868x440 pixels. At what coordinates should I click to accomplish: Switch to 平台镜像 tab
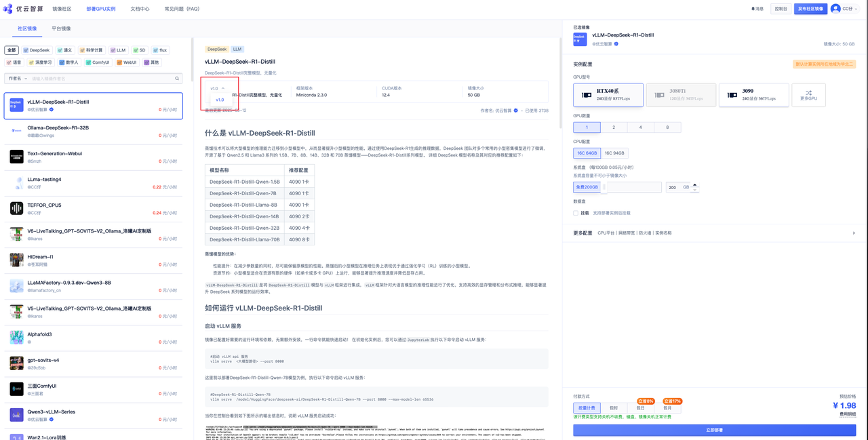pos(61,28)
